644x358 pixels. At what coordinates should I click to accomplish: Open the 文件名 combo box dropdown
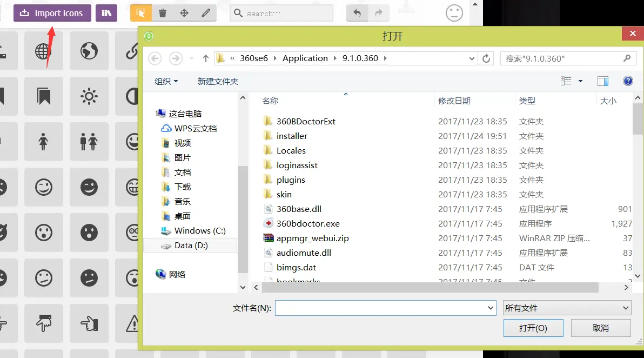(x=491, y=308)
